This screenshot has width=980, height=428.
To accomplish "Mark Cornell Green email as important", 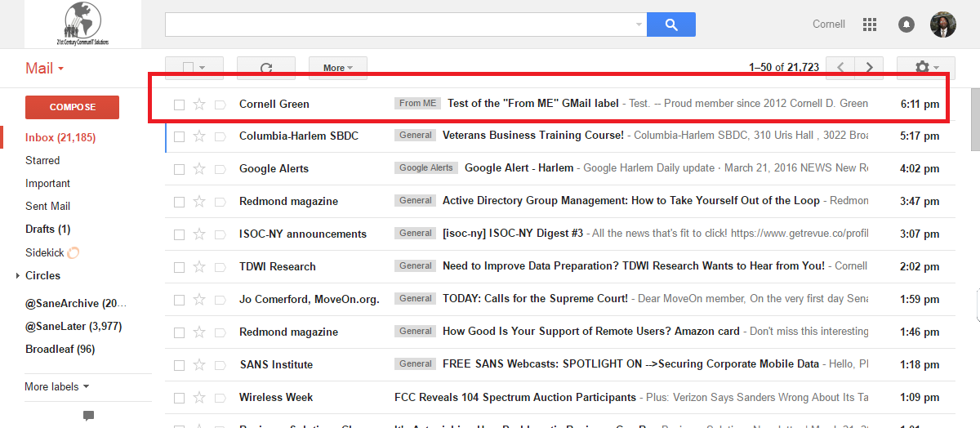I will pyautogui.click(x=219, y=104).
